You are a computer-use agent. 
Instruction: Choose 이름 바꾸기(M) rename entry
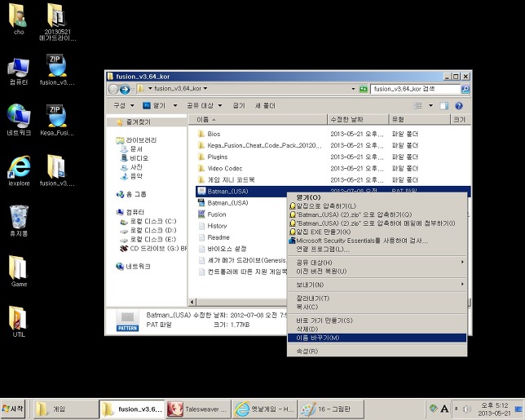coord(377,338)
